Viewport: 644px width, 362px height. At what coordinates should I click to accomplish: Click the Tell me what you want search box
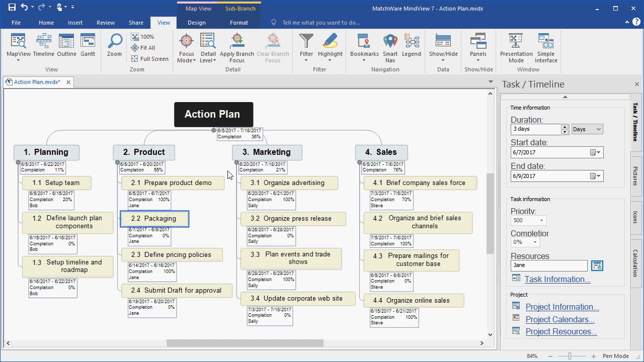[321, 23]
